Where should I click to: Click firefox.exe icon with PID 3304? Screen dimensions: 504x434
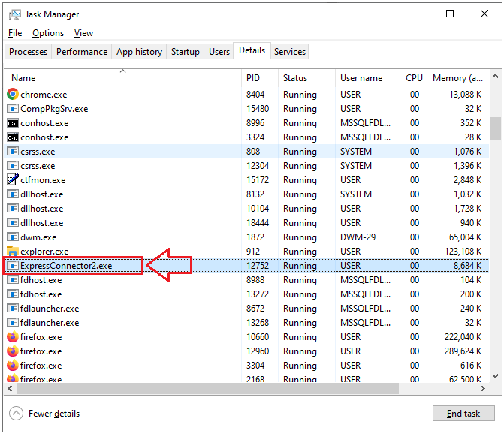pos(13,365)
